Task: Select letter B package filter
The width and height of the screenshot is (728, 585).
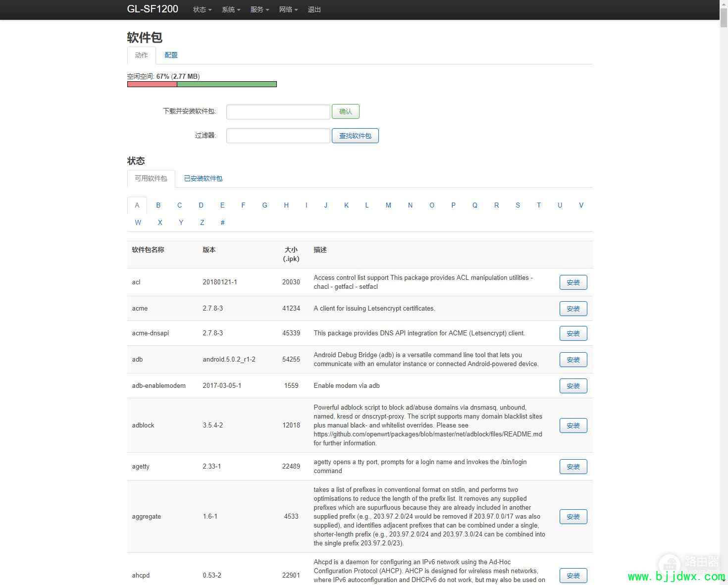Action: pos(158,205)
